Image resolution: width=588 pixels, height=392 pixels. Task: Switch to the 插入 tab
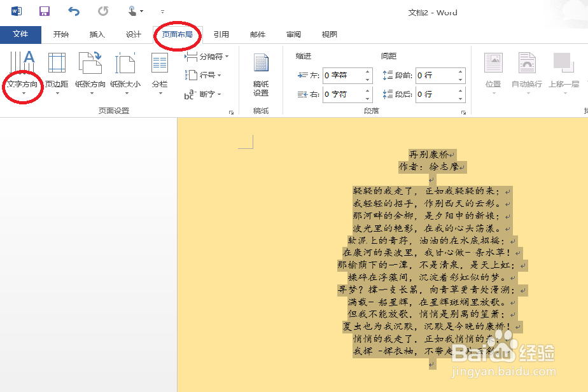coord(97,34)
